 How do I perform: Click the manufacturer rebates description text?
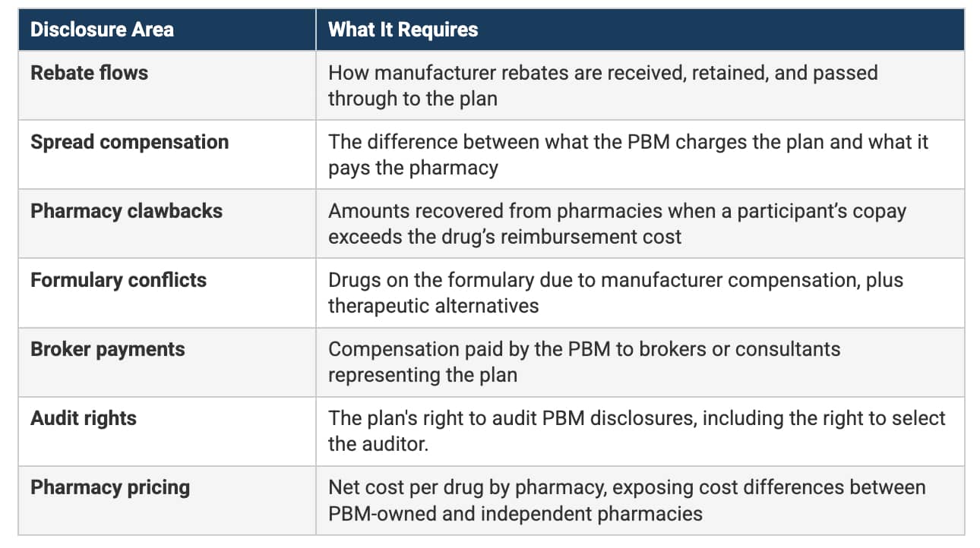[602, 73]
